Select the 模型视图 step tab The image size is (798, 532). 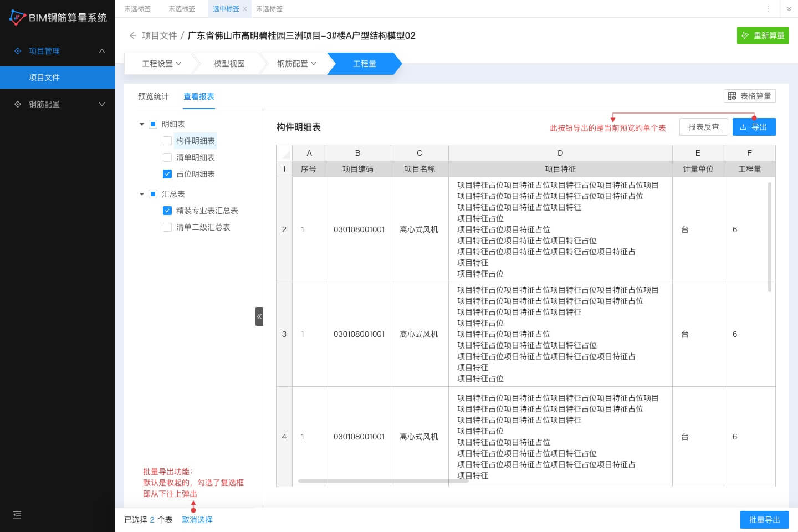[x=229, y=64]
